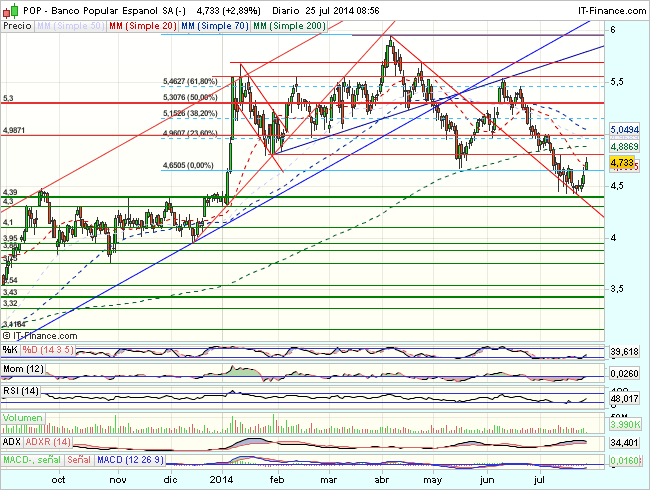Click the 3,43 support level label

(x=10, y=292)
